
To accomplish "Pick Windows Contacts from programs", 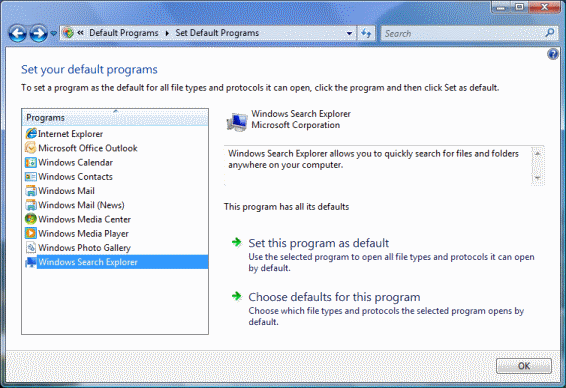I will click(75, 176).
